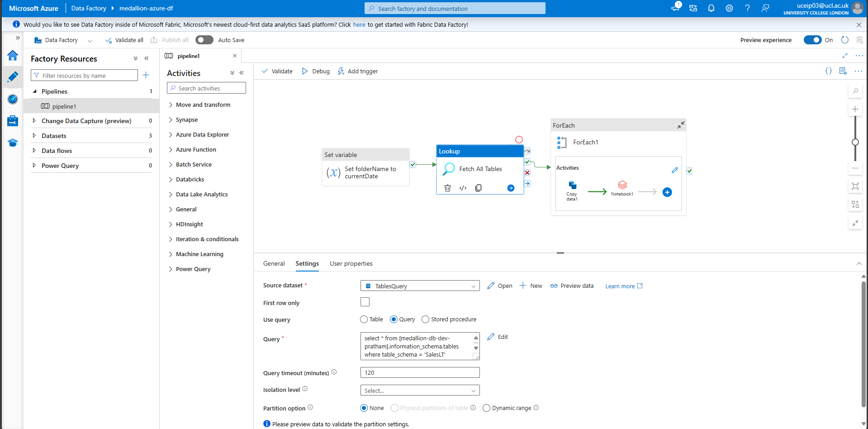Collapse the bottom settings panel chevron
Screen dimensions: 868x429
pyautogui.click(x=859, y=264)
